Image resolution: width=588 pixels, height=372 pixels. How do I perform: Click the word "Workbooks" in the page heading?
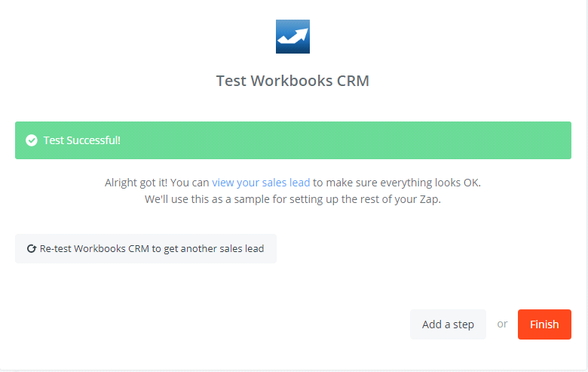click(289, 81)
